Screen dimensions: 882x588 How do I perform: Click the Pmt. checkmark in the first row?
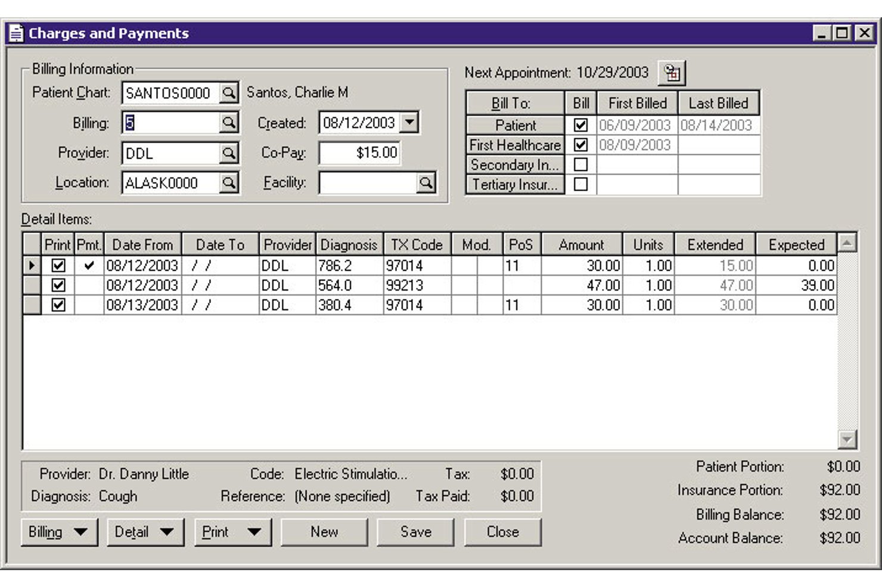pos(89,265)
